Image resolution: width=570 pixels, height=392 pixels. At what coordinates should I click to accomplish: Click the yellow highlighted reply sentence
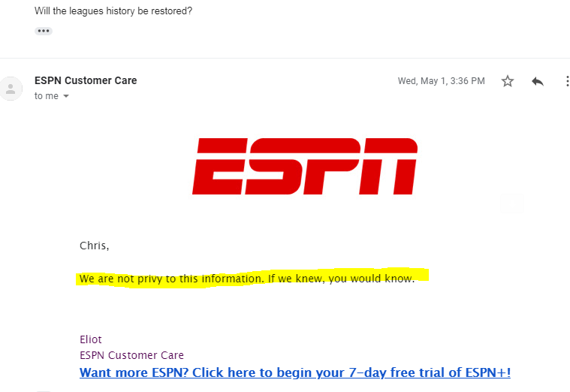tap(247, 279)
